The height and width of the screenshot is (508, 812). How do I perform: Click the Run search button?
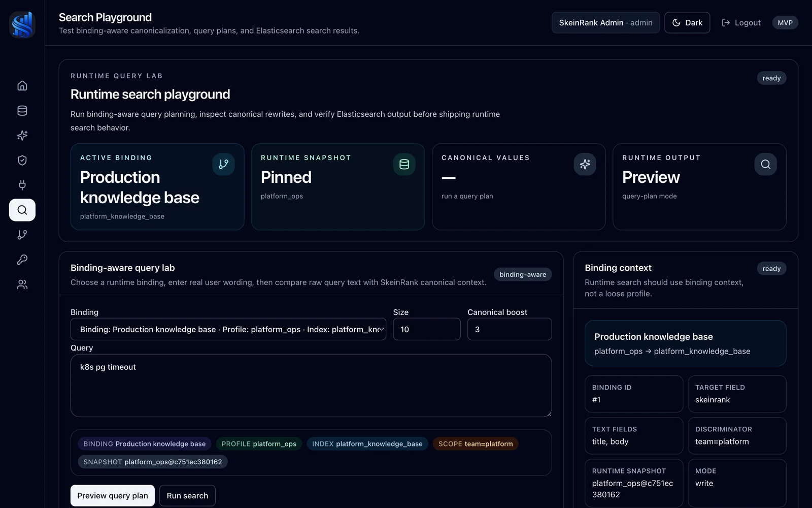pos(187,496)
